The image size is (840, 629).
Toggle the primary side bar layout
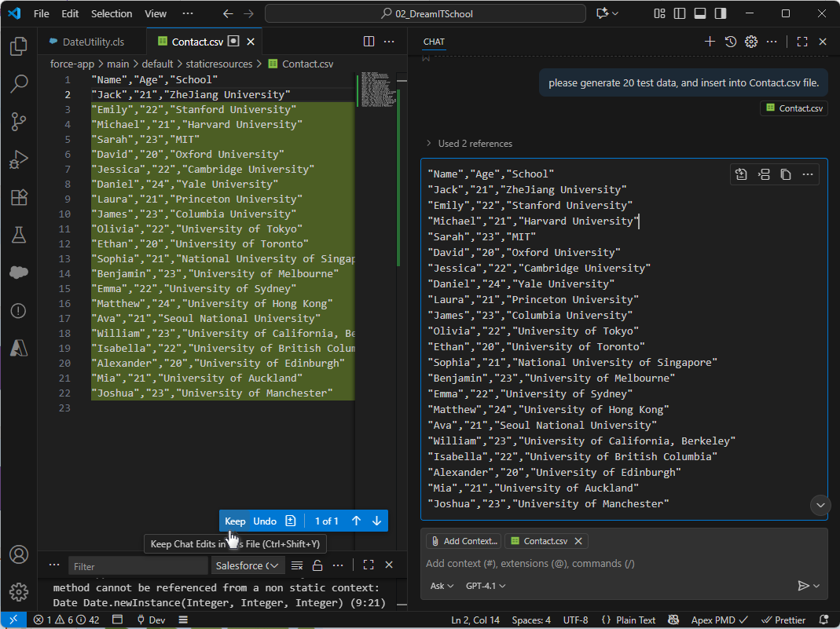click(x=680, y=13)
